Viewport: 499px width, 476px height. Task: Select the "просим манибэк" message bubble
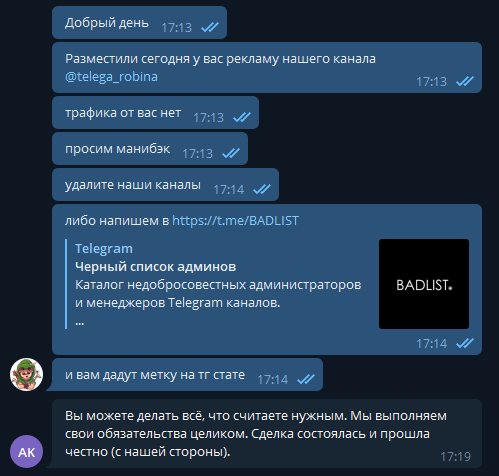click(150, 148)
